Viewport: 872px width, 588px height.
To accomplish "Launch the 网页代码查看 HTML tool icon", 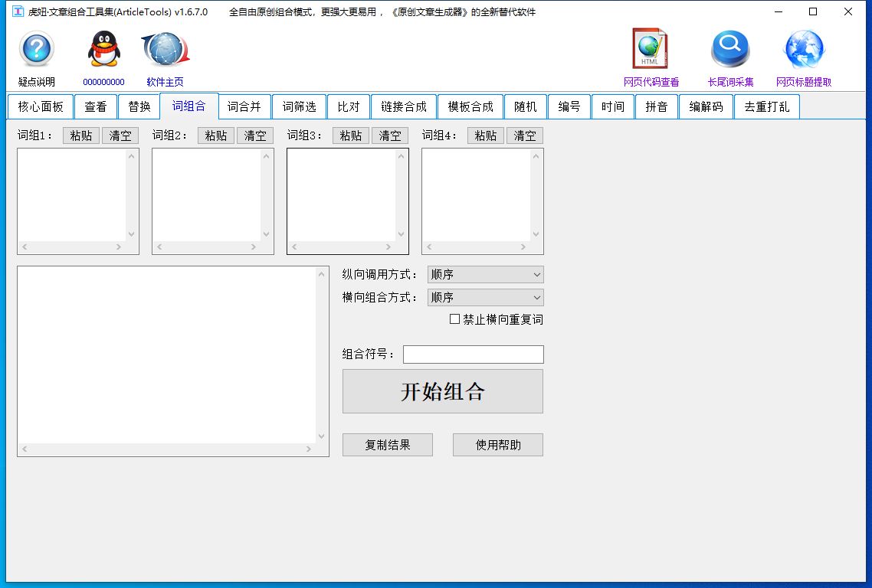I will coord(650,49).
